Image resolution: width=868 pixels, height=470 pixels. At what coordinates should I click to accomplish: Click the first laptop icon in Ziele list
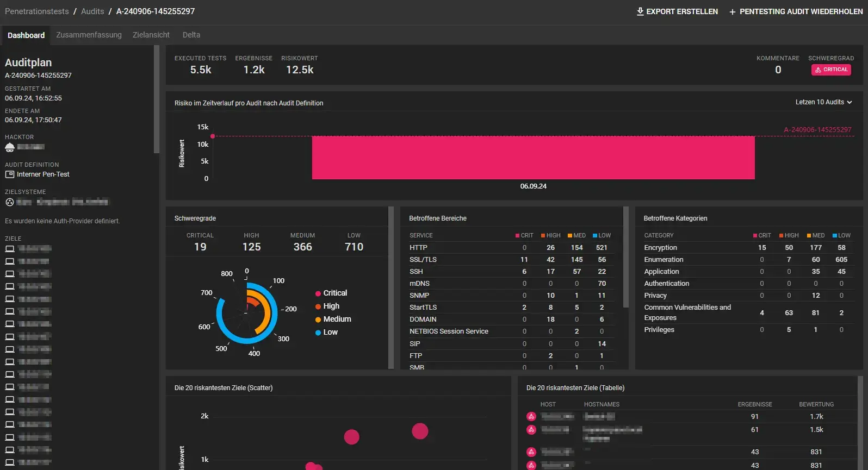[10, 249]
